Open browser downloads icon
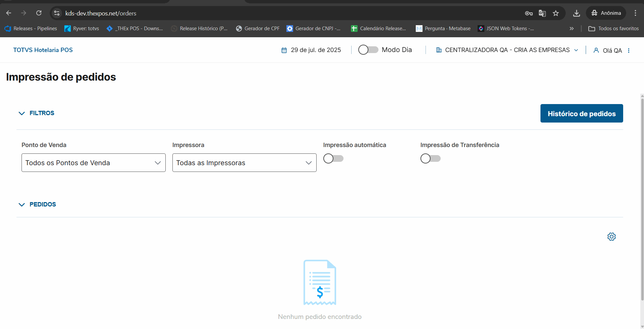This screenshot has width=644, height=329. [576, 13]
